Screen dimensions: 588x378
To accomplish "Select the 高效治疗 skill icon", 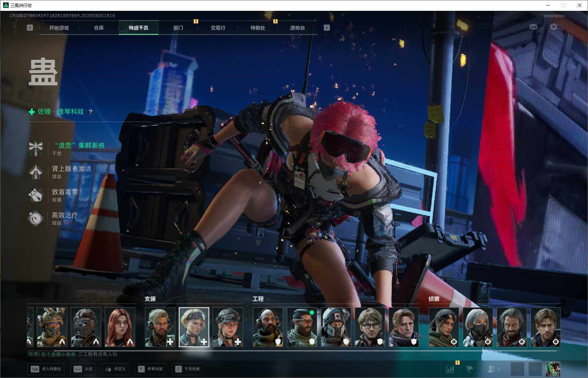I will pos(36,218).
